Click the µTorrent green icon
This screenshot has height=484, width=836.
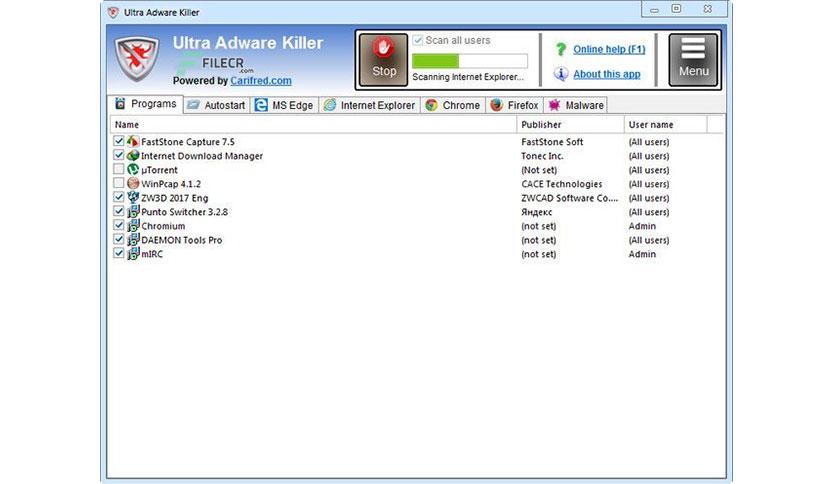point(133,170)
